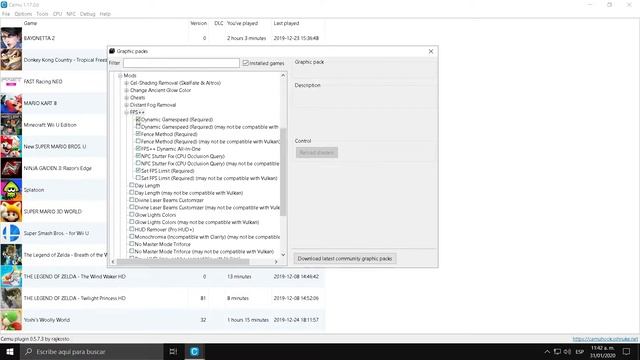Expand the Distant Fog Removal node

127,105
